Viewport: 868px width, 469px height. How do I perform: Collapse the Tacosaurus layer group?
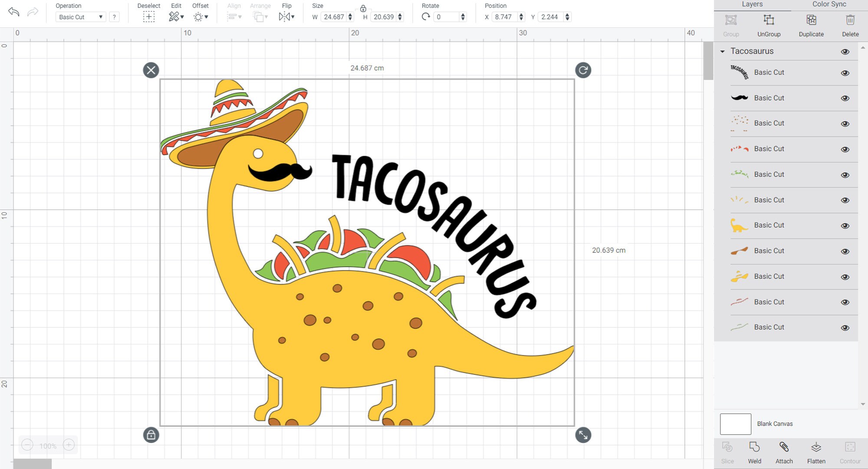722,51
